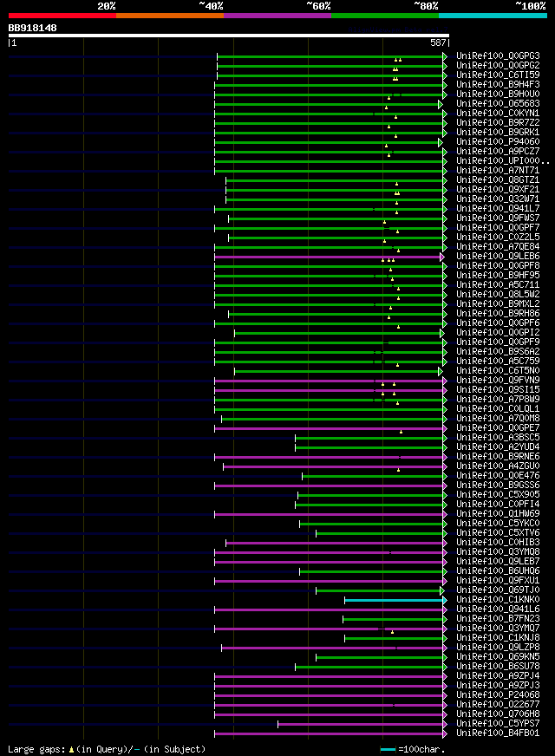Select the UniRef100_Q1HW69 label
Image resolution: width=555 pixels, height=756 pixels.
498,514
